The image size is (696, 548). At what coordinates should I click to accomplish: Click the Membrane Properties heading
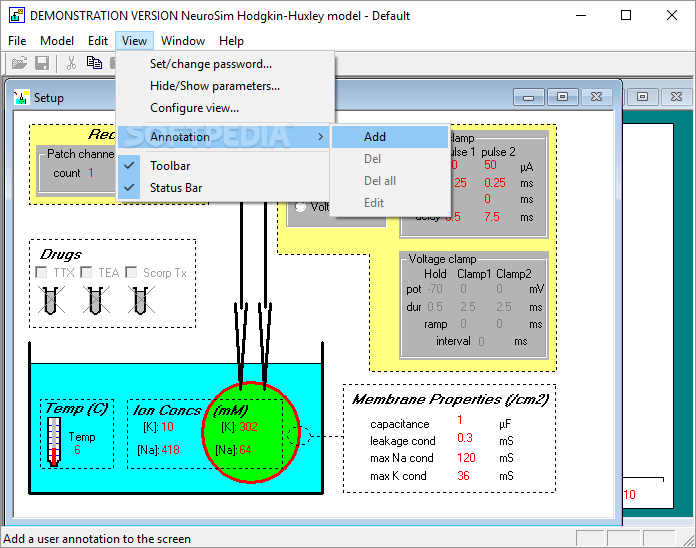point(451,399)
